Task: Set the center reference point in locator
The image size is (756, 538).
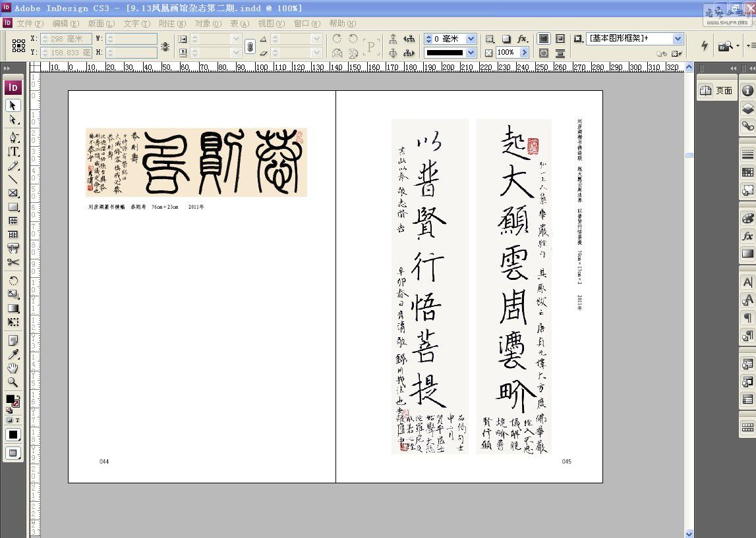Action: pyautogui.click(x=19, y=45)
